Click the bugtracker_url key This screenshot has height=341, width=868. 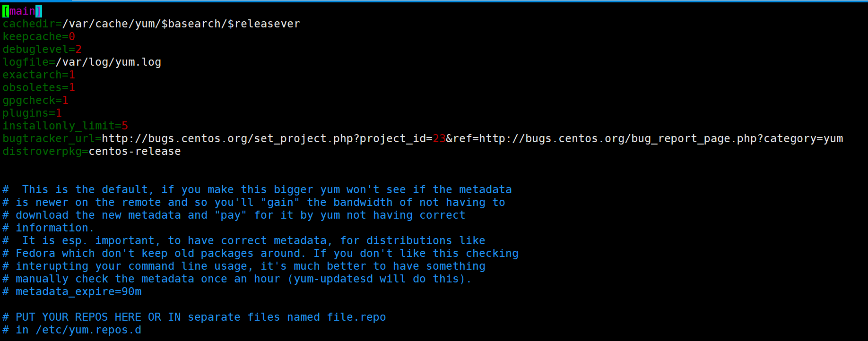click(x=49, y=138)
